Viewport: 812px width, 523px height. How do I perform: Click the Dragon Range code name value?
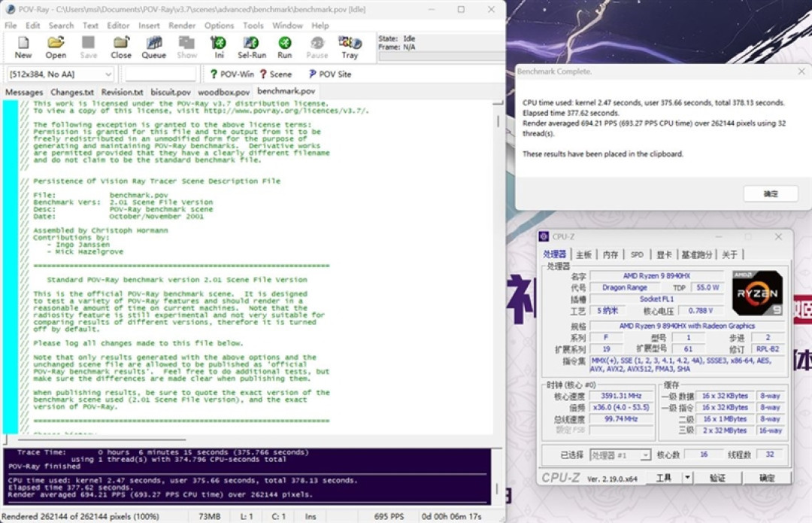pos(625,287)
